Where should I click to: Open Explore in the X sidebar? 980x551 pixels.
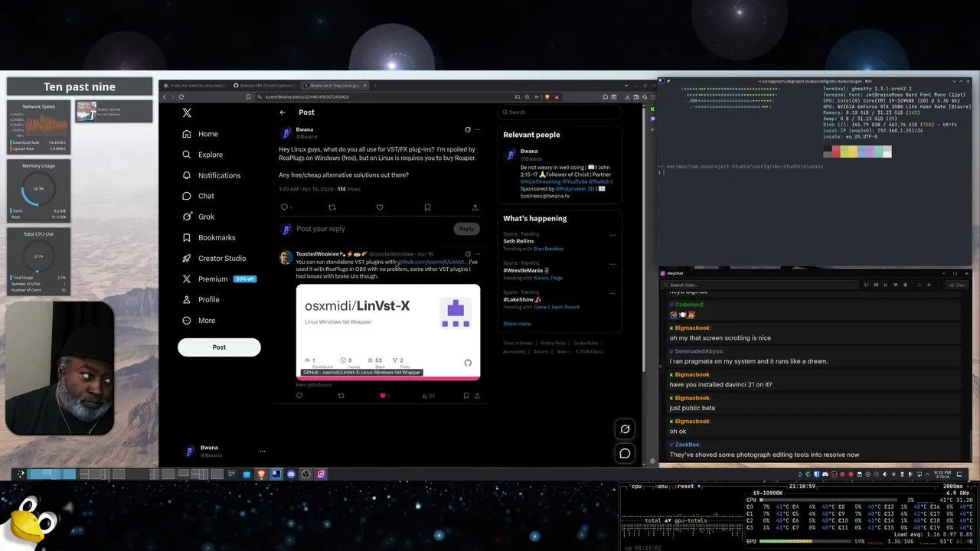(202, 155)
